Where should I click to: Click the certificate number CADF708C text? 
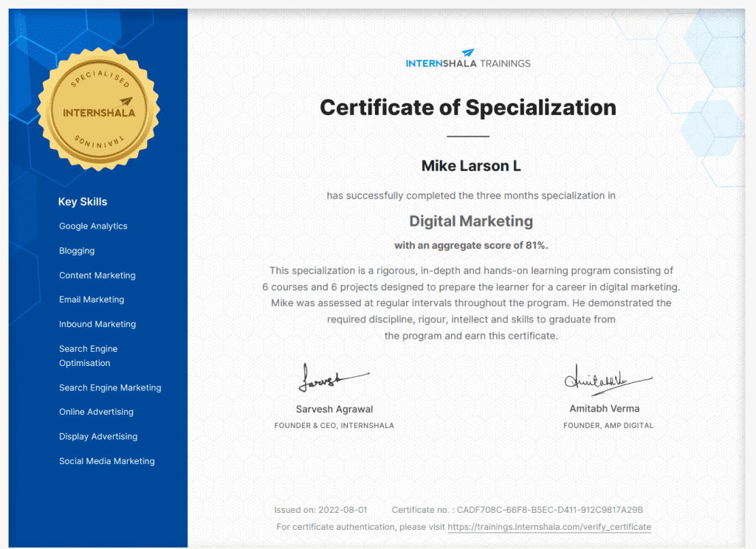click(518, 510)
